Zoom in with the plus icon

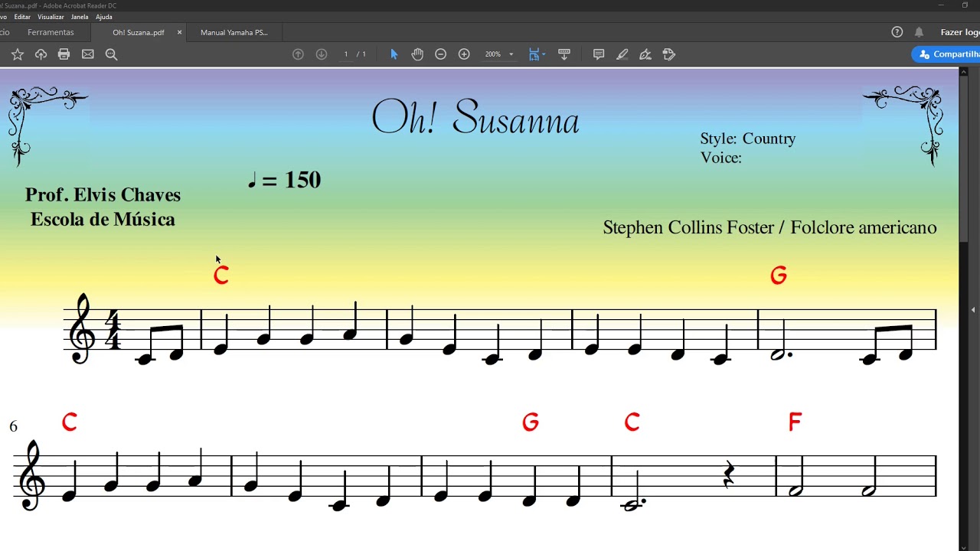(x=464, y=54)
